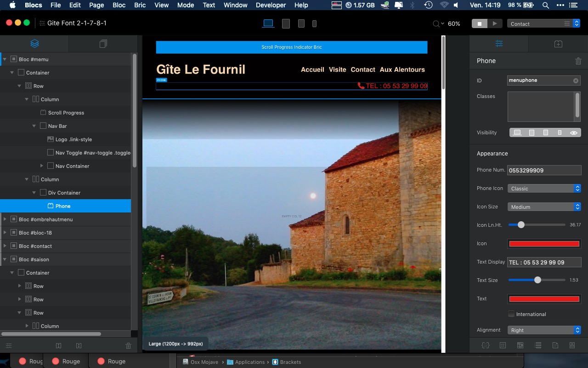Open the Developer menu
The width and height of the screenshot is (588, 368).
[271, 5]
